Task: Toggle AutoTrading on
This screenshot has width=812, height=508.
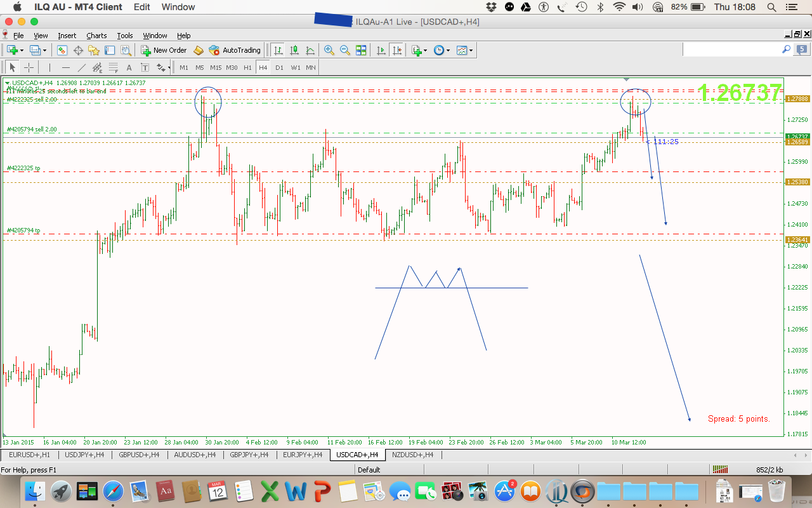Action: click(235, 50)
